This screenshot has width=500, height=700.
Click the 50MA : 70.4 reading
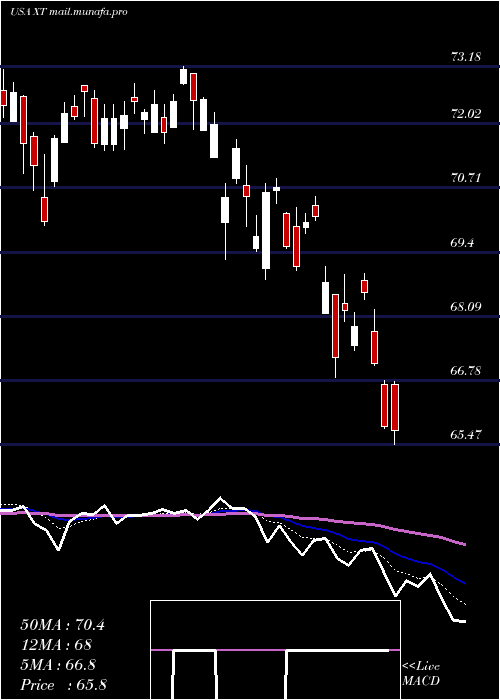63,625
